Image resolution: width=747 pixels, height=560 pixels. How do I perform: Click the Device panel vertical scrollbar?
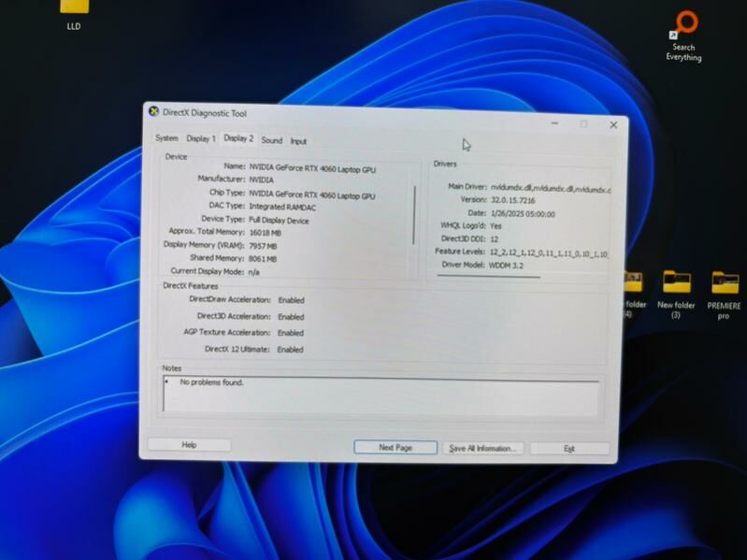[414, 215]
